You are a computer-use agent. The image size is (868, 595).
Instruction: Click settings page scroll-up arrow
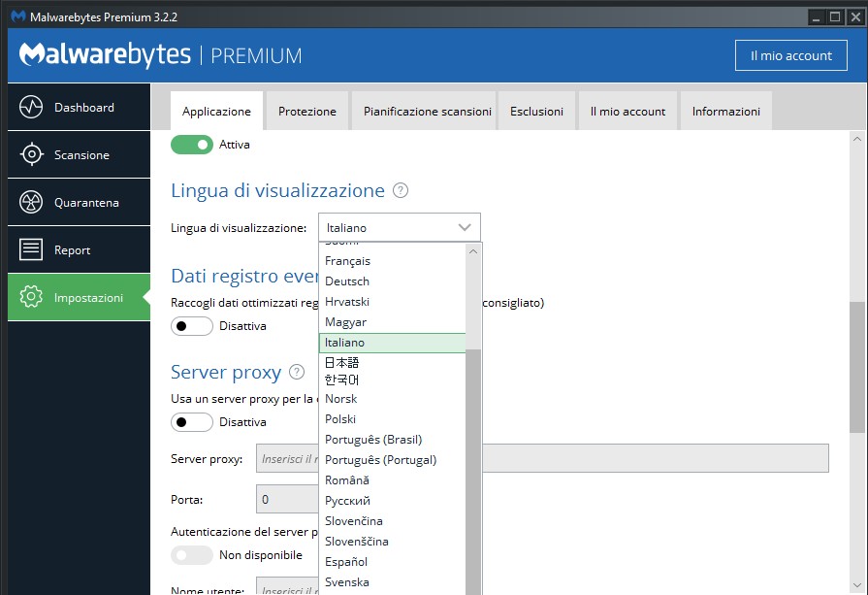click(x=857, y=139)
